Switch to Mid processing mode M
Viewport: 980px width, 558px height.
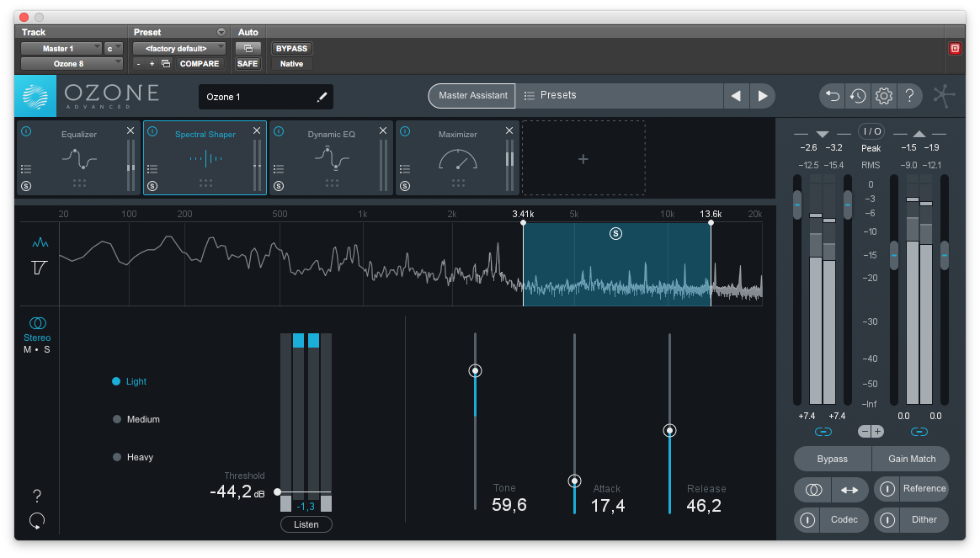(27, 349)
